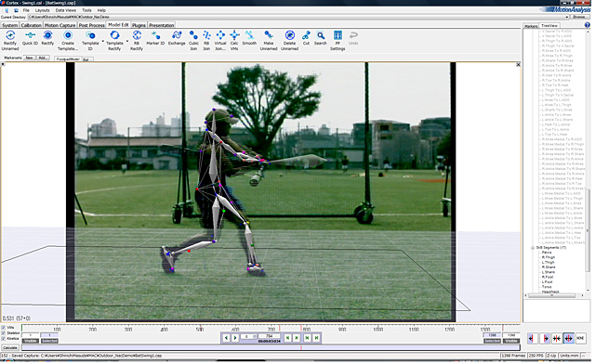Click the NONE frame selection button
The image size is (596, 364).
(x=580, y=338)
